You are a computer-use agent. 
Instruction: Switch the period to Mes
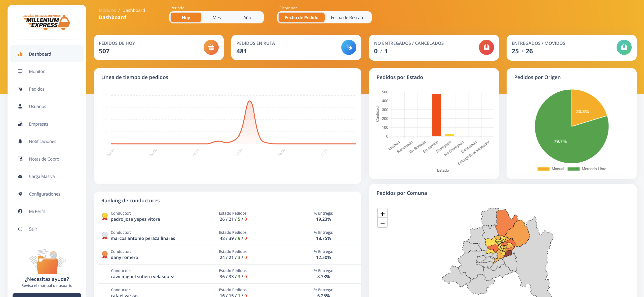pos(217,18)
